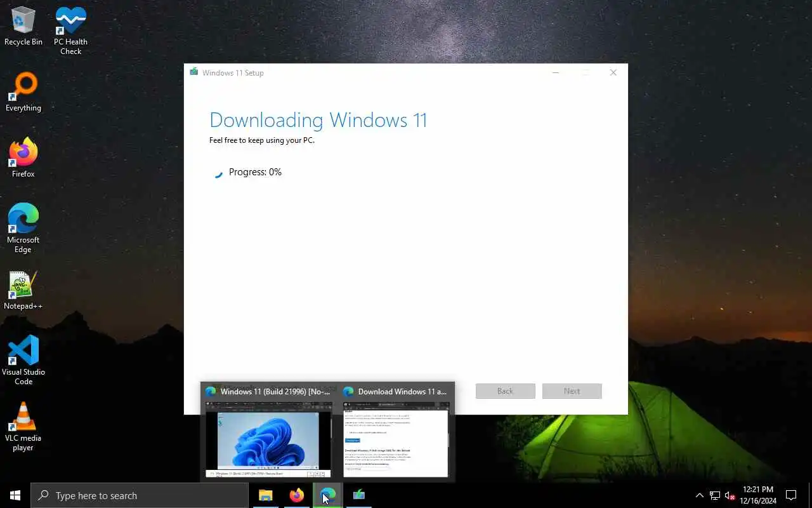Switch to Download Windows 11 Edge preview
Screen dimensions: 812x508
coord(395,432)
